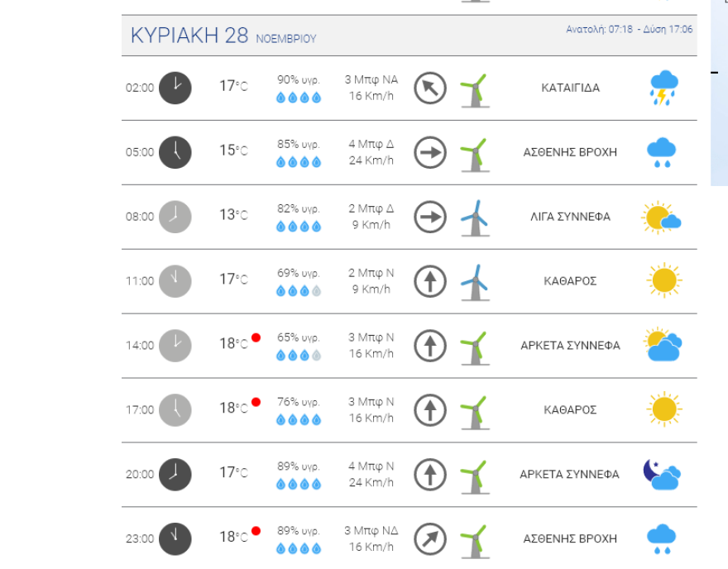This screenshot has height=569, width=728.
Task: Click the 4 Μπφ Δ wind speed at 05:00
Action: point(371,144)
